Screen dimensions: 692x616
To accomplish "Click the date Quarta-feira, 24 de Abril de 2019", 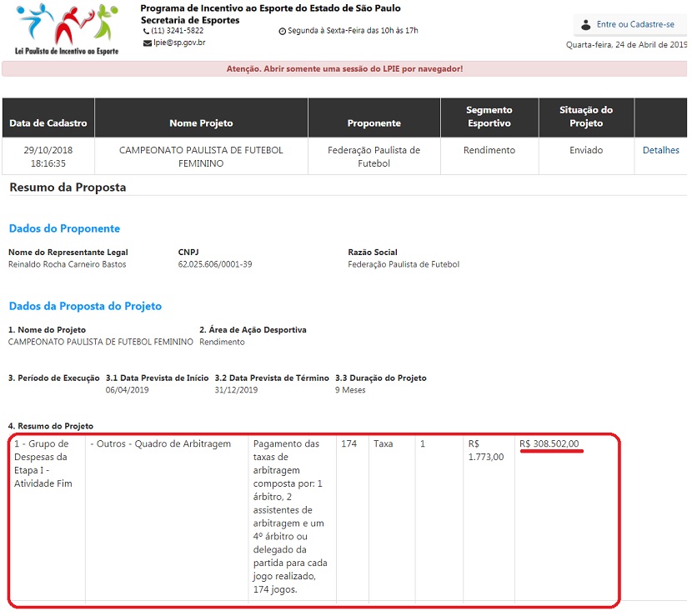I will coord(627,44).
